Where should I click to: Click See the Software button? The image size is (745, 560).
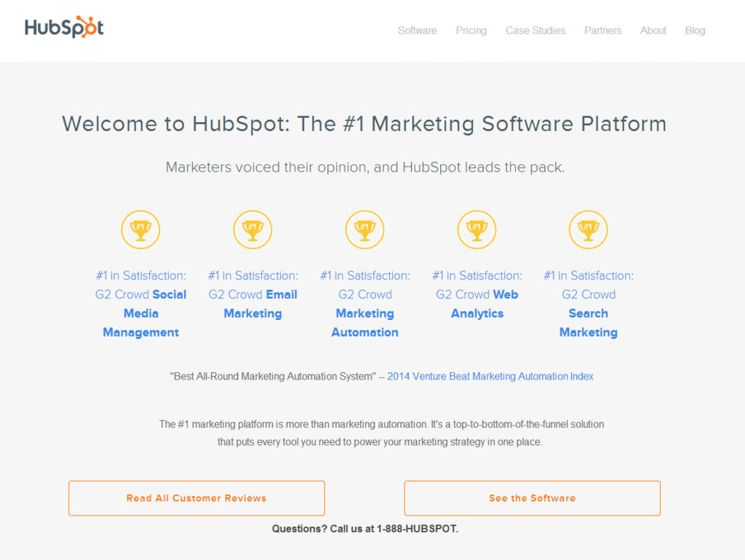[532, 498]
